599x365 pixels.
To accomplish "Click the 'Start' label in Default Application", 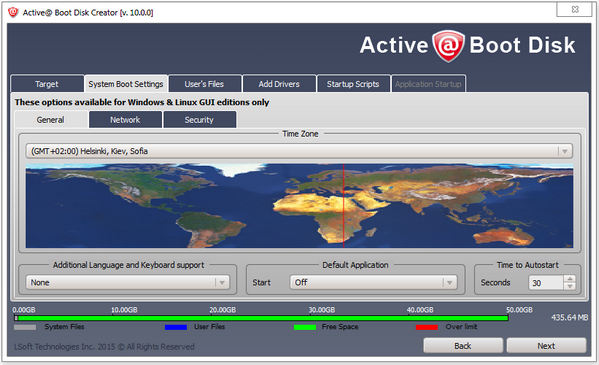I will tap(261, 282).
